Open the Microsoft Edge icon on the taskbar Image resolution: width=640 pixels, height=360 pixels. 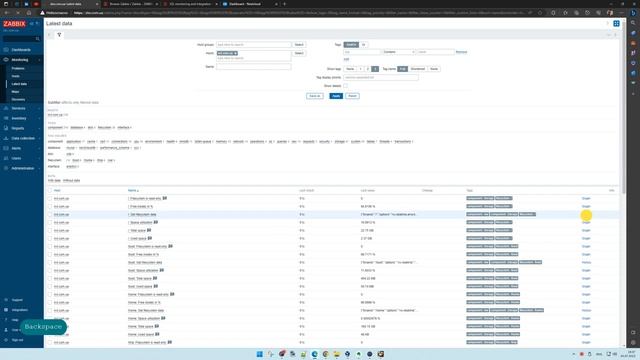coord(314,354)
